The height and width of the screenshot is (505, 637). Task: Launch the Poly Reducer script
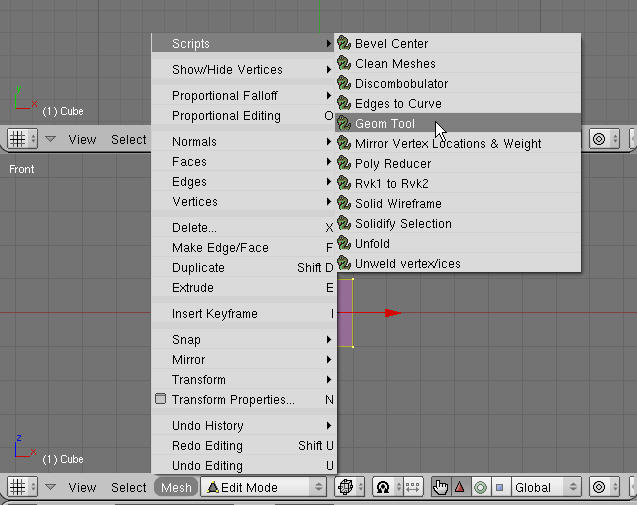click(x=458, y=163)
